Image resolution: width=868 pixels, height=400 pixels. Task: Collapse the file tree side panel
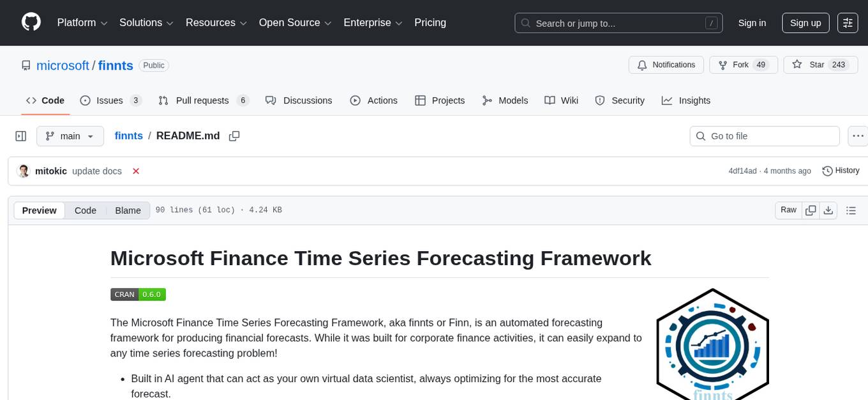tap(20, 136)
